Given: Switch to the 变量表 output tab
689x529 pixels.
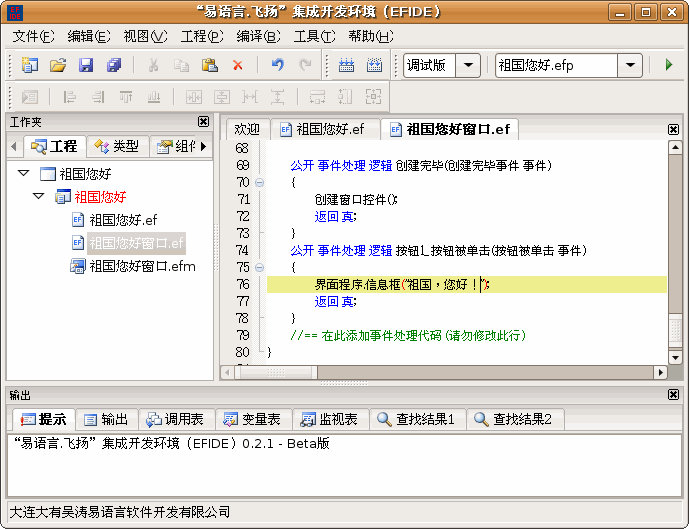Looking at the screenshot, I should tap(253, 419).
